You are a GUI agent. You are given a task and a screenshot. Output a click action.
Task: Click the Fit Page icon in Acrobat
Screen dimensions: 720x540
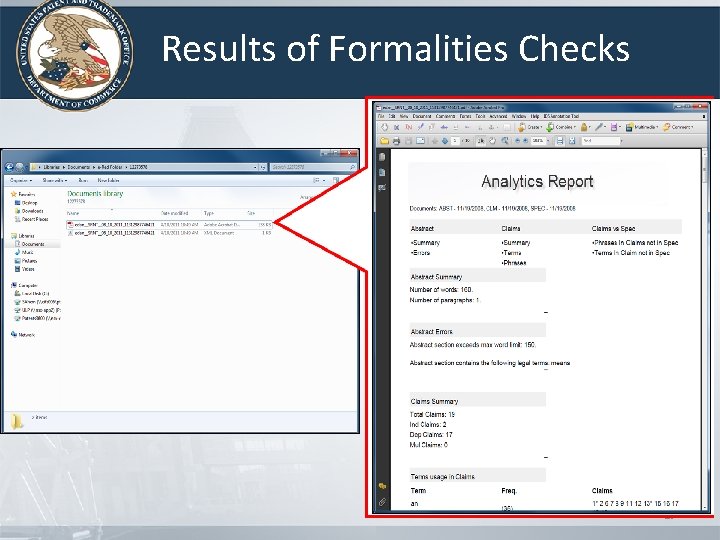coord(572,141)
